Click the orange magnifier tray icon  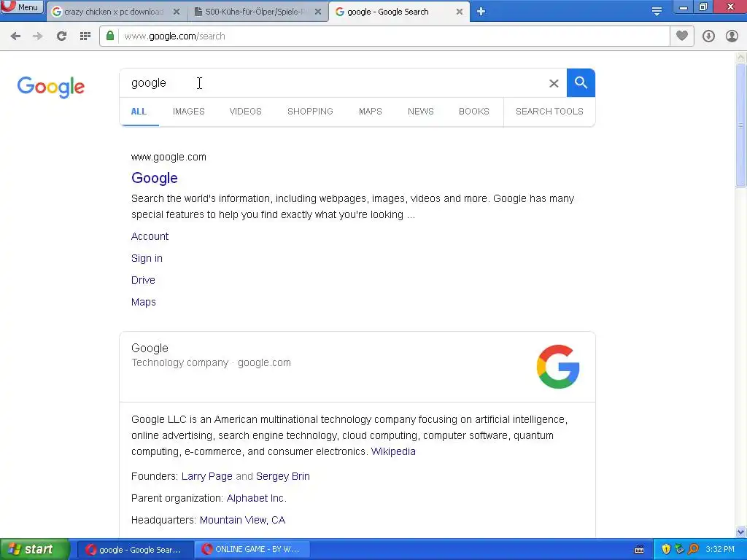click(693, 550)
